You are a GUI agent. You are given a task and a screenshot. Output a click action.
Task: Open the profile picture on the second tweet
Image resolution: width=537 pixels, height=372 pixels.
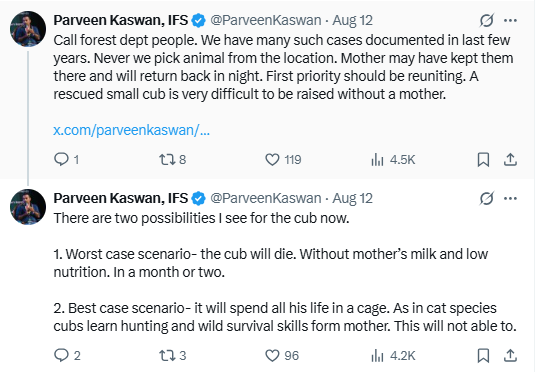coord(28,207)
